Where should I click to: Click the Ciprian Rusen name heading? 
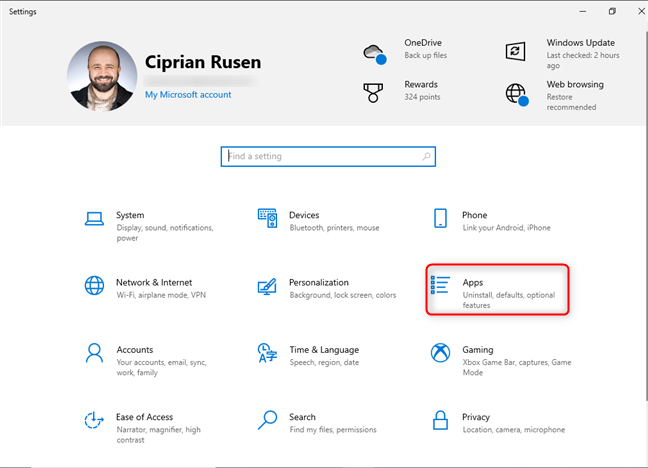[x=203, y=62]
